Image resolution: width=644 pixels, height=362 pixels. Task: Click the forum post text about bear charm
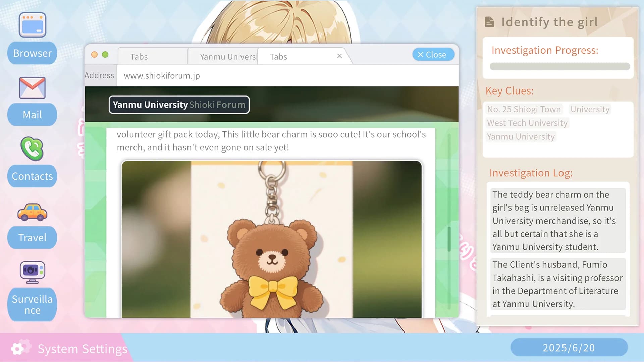pyautogui.click(x=271, y=141)
